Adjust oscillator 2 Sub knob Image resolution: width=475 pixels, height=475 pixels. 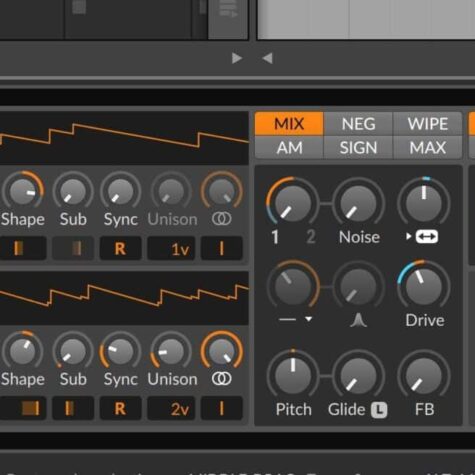click(73, 351)
